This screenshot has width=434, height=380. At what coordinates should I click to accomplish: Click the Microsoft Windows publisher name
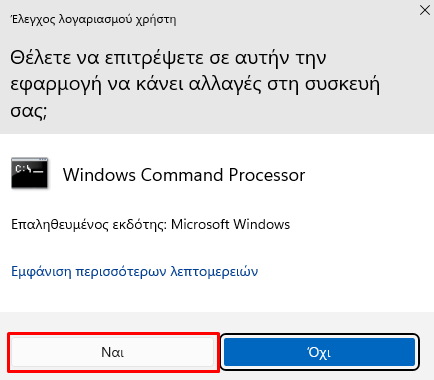coord(230,224)
